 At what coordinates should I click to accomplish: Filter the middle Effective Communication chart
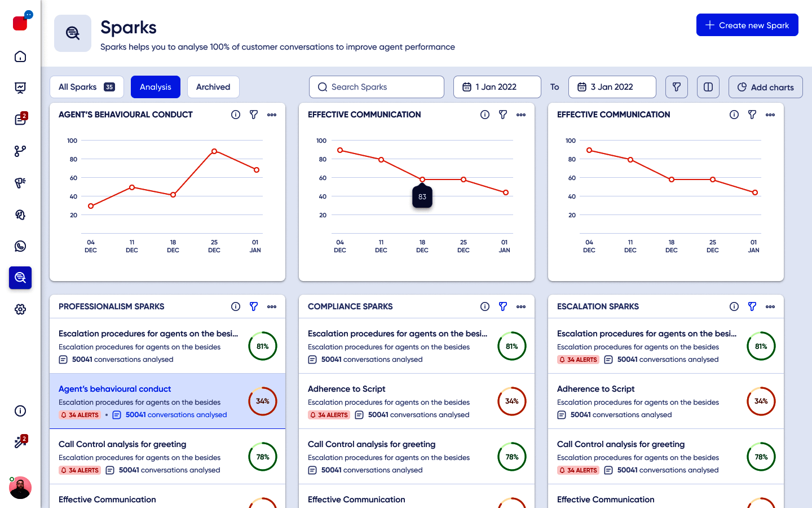point(503,115)
